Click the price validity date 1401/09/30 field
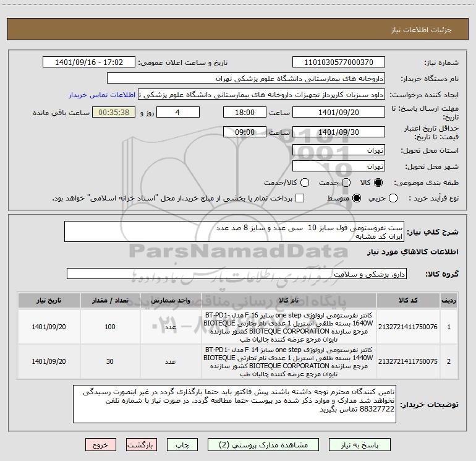Screen dimensions: 476x461 tap(339, 132)
